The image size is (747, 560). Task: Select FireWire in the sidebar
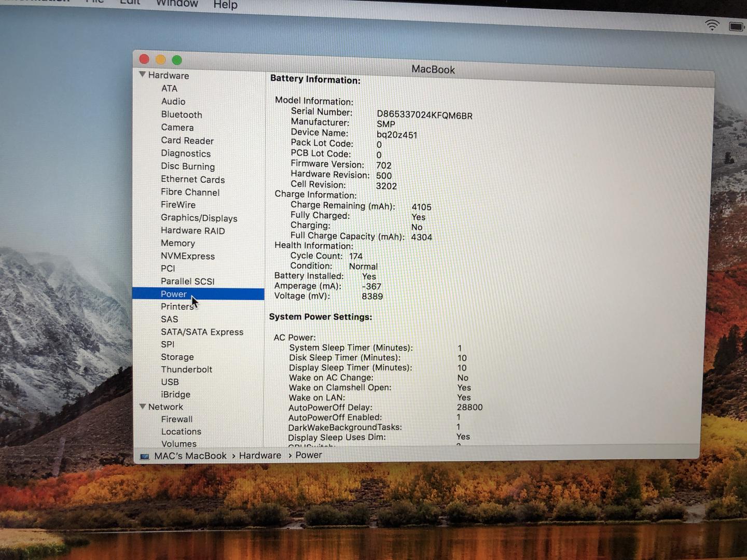pyautogui.click(x=178, y=205)
